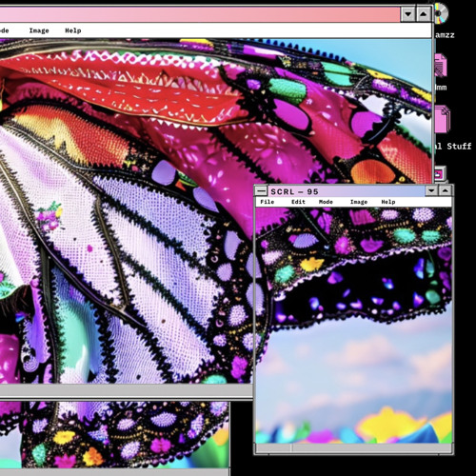Click the small computer icon behind SCRL window
The image size is (476, 476).
[x=440, y=174]
